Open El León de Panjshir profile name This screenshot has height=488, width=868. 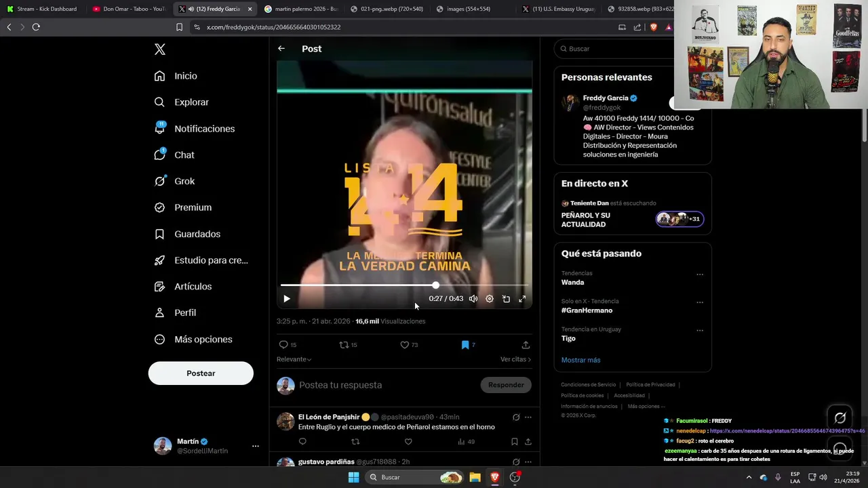click(329, 417)
